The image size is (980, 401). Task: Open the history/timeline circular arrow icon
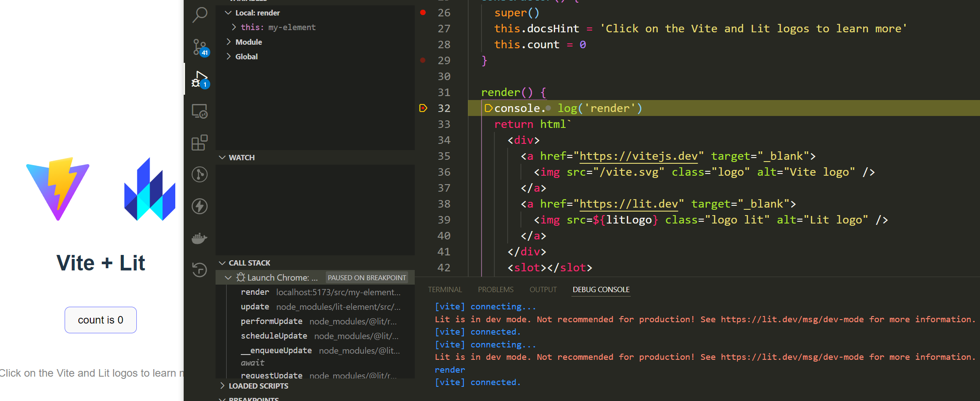[x=200, y=270]
